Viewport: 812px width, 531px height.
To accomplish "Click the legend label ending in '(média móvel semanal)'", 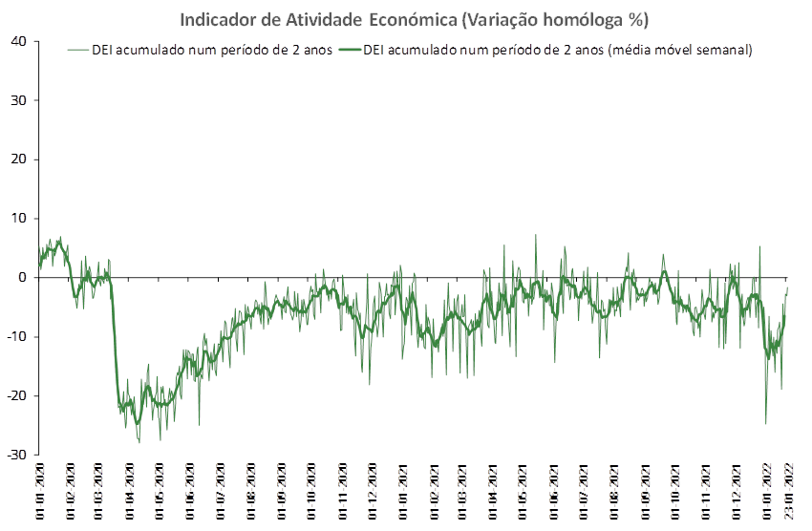I will tap(558, 51).
